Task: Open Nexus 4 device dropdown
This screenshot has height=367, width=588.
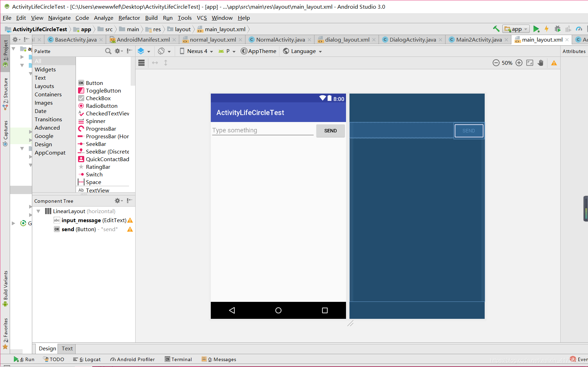Action: coord(196,51)
